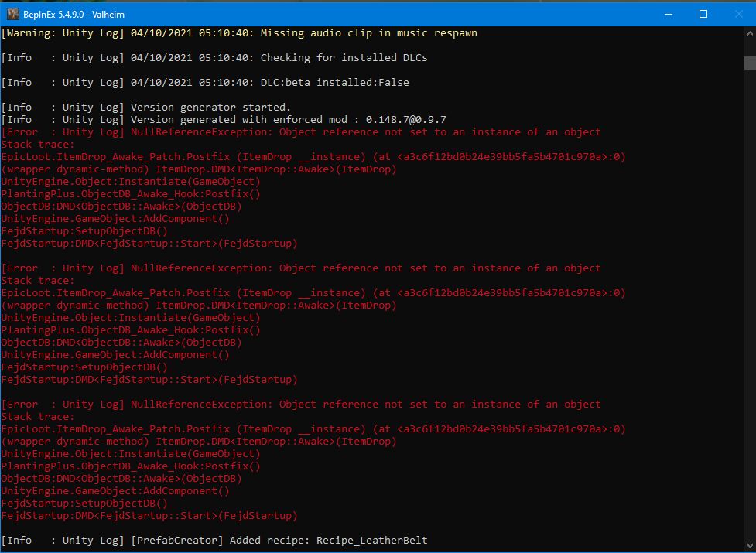Click the 'Missing audio clip in music respawn' warning line
The height and width of the screenshot is (553, 756).
(240, 33)
